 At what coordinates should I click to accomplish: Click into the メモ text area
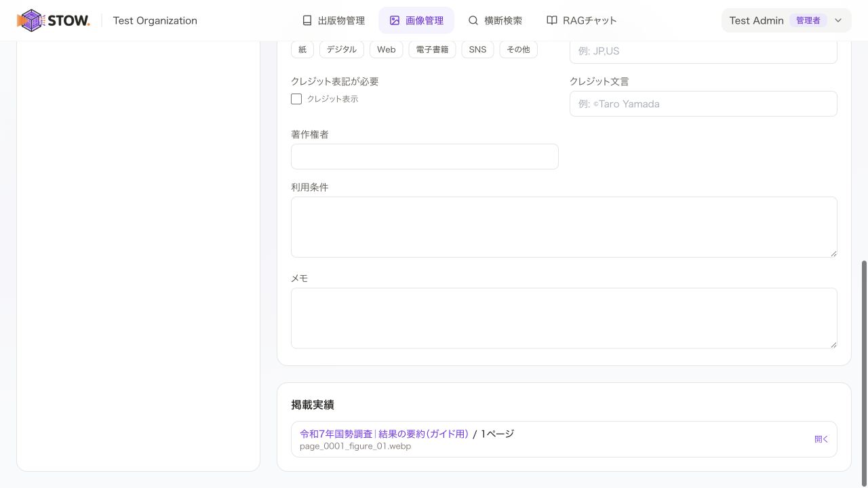pos(564,319)
